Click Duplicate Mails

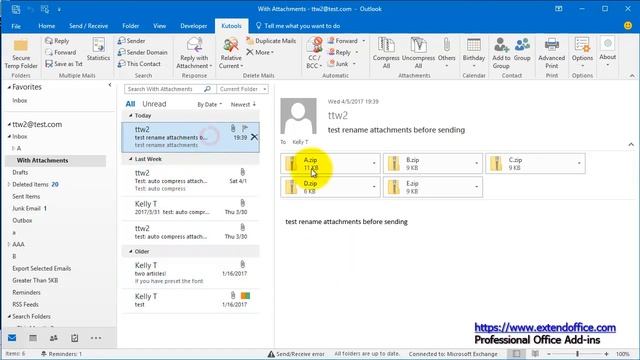tap(271, 41)
